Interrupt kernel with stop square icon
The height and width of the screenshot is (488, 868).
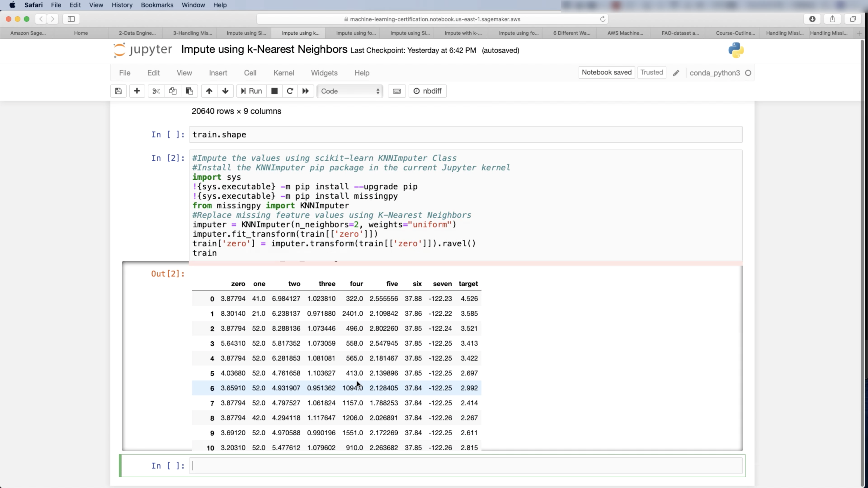tap(274, 91)
